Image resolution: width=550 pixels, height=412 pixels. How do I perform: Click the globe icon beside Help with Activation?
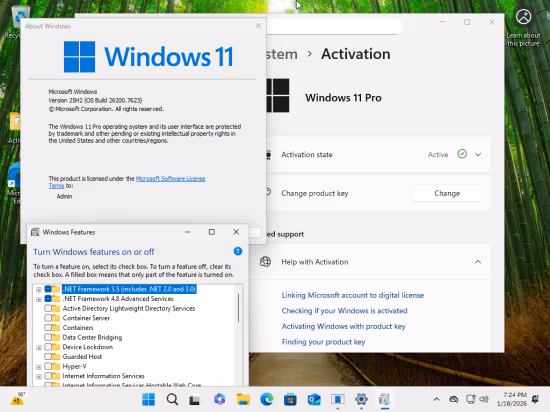coord(265,262)
